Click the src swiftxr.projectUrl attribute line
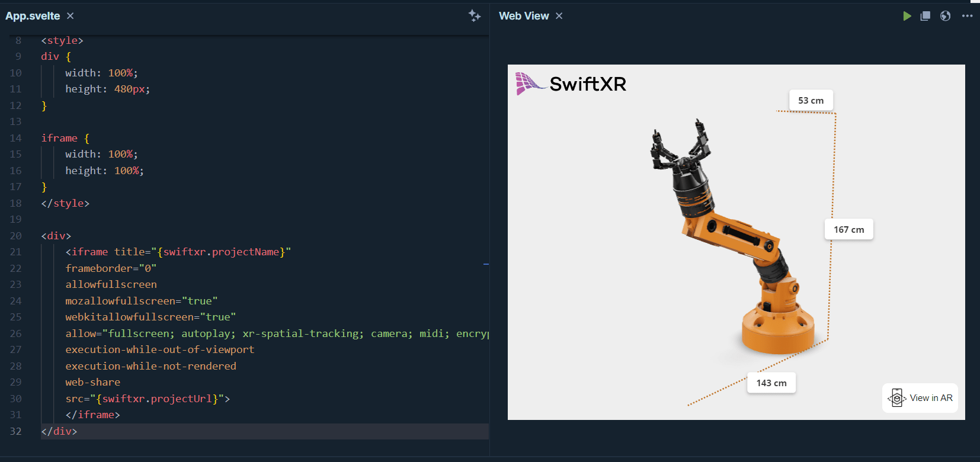 tap(147, 399)
